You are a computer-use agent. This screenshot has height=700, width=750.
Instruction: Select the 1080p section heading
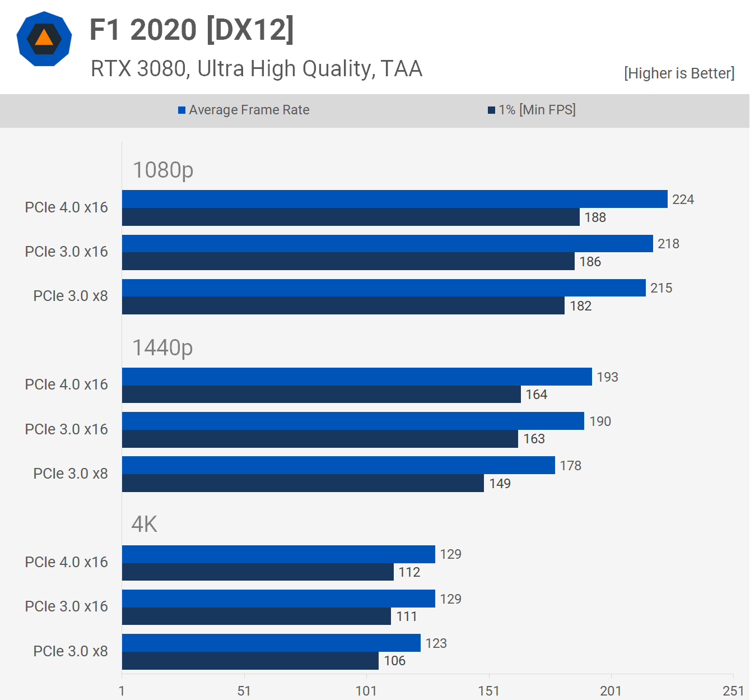point(162,170)
